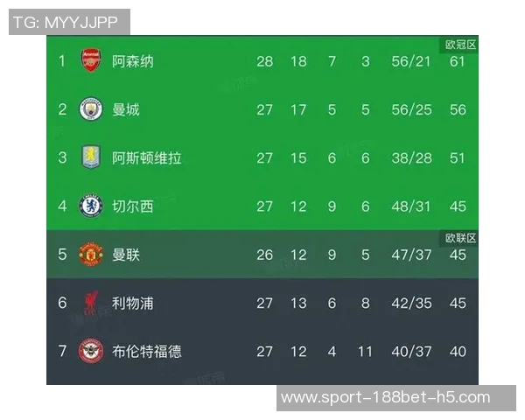Click the Manchester City crest icon
This screenshot has width=525, height=420.
click(91, 109)
